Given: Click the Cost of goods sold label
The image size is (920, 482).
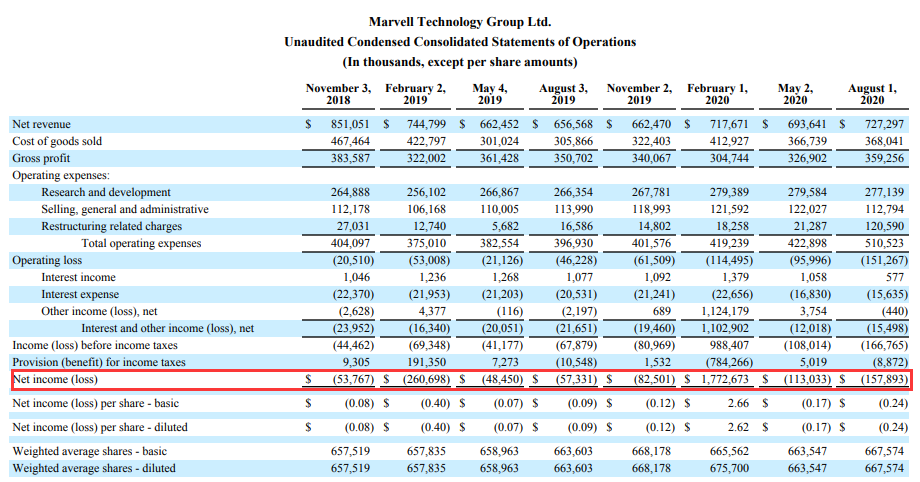Looking at the screenshot, I should point(57,141).
